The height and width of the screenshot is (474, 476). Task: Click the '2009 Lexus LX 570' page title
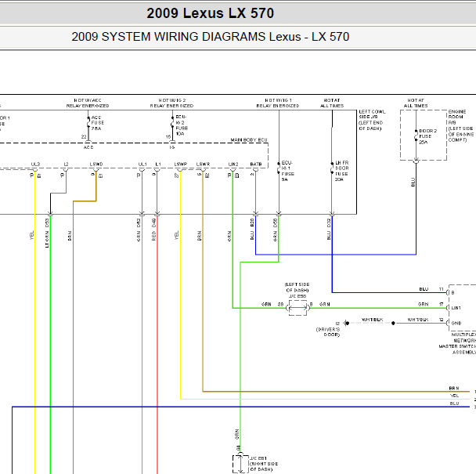pyautogui.click(x=210, y=13)
